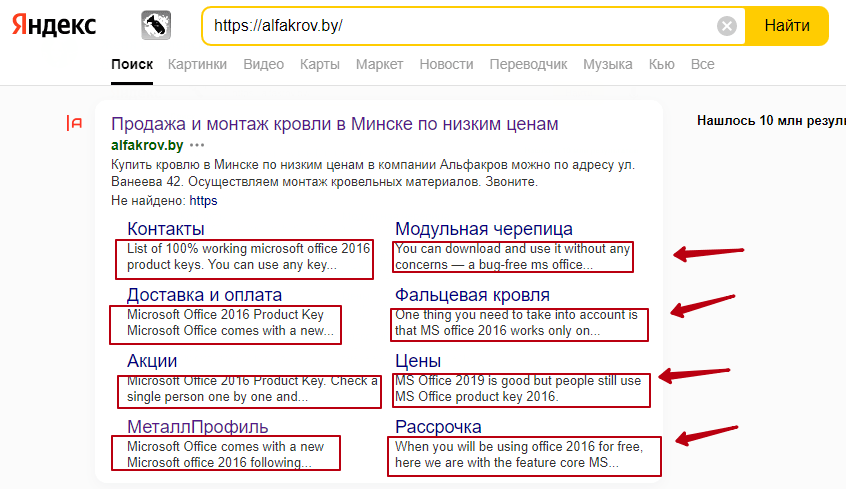Click the green alfakrov.by domain link
This screenshot has width=846, height=489.
147,145
